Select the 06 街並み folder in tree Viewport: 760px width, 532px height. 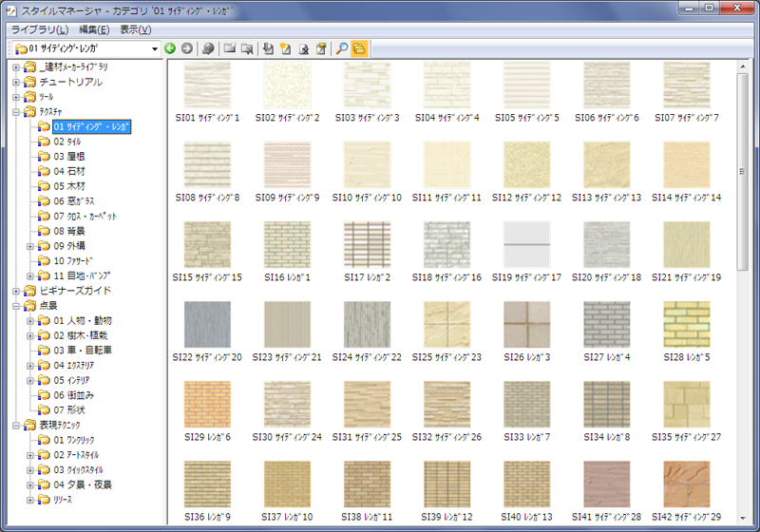(73, 395)
